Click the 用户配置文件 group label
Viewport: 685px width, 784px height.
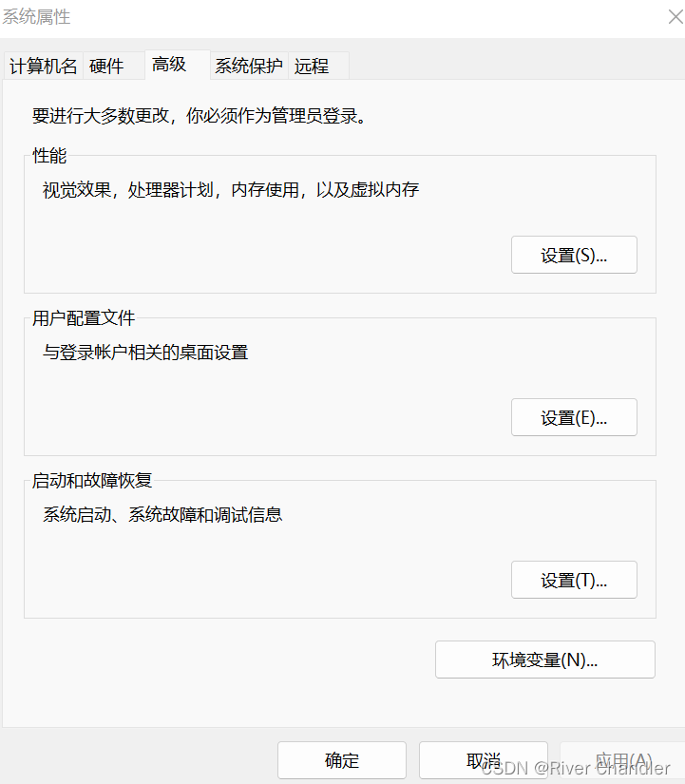(84, 318)
